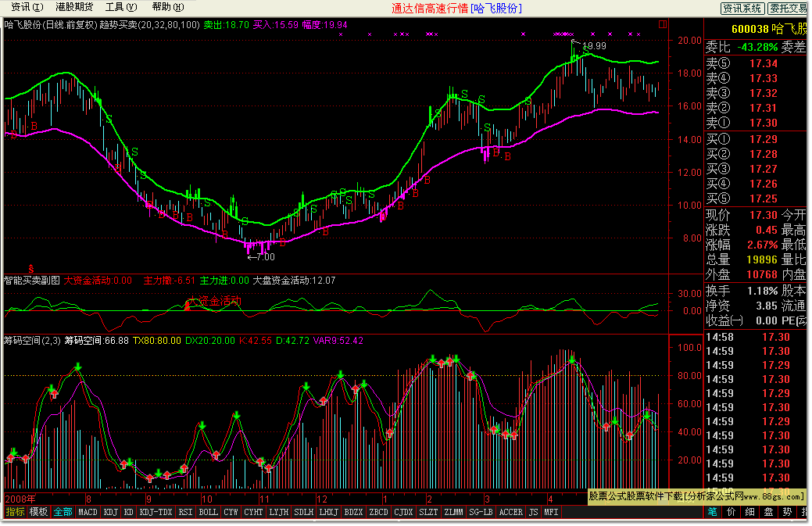Click the 外盘 value 10768
This screenshot has width=812, height=526.
pyautogui.click(x=762, y=275)
